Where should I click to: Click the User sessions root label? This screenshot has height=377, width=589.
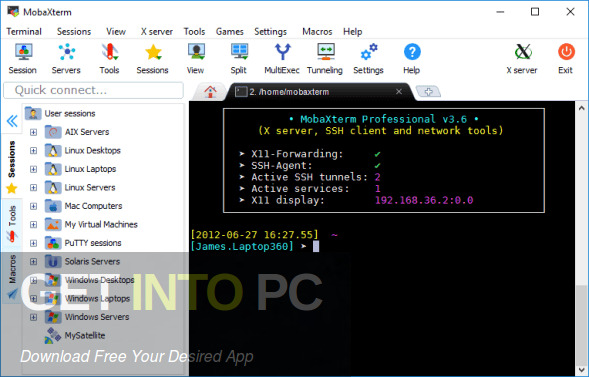pos(70,113)
